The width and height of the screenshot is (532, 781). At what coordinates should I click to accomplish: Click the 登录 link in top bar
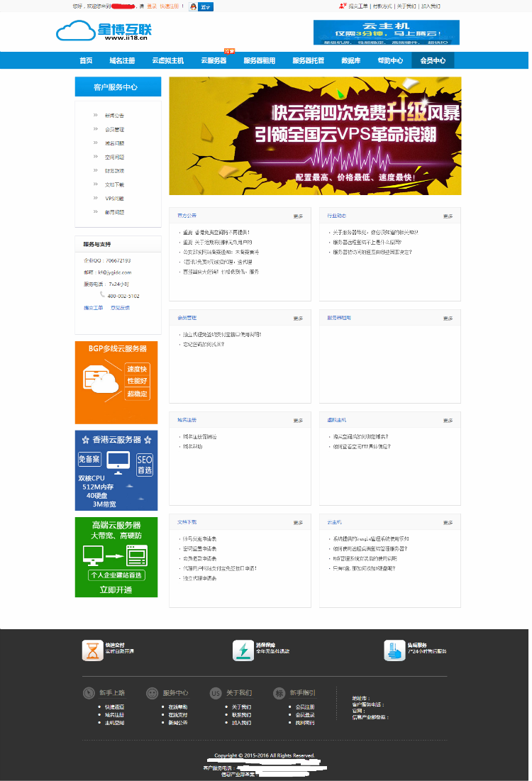(151, 6)
